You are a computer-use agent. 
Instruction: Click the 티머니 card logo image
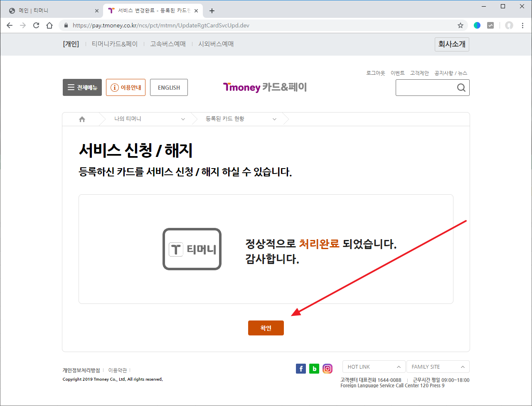pyautogui.click(x=192, y=249)
